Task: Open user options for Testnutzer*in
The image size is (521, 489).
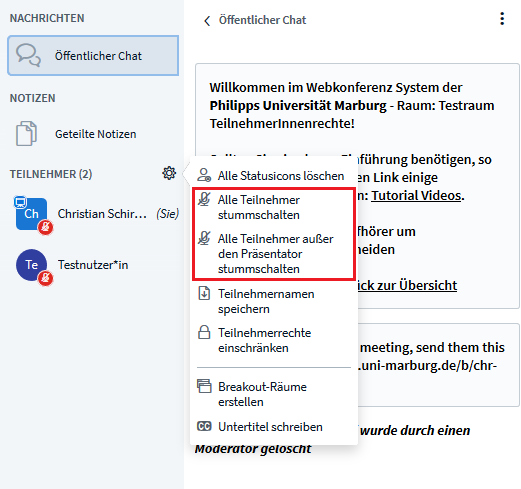Action: point(93,265)
